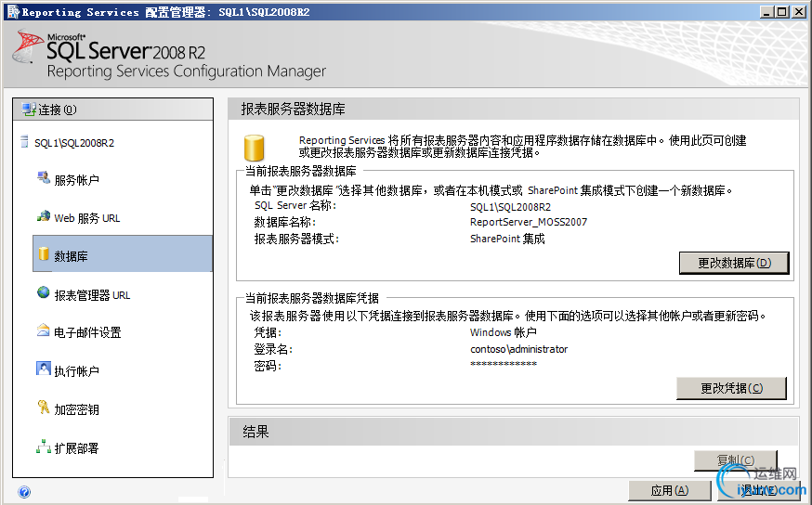812x505 pixels.
Task: Click the SharePoint 集成 mode value
Action: coord(507,240)
